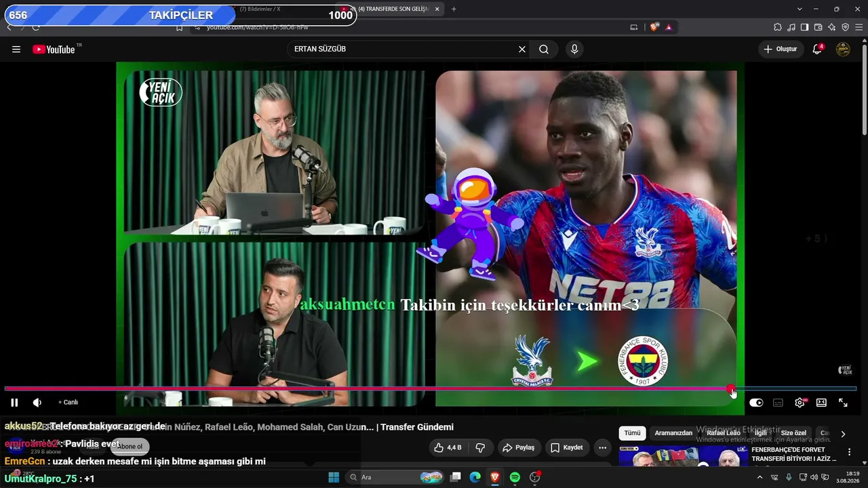Open YouTube notifications bell
The image size is (868, 488).
[x=818, y=49]
